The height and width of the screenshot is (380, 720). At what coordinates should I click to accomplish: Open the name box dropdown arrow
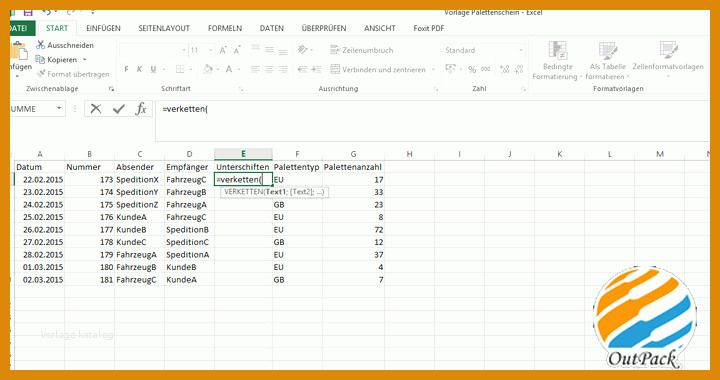[x=59, y=109]
